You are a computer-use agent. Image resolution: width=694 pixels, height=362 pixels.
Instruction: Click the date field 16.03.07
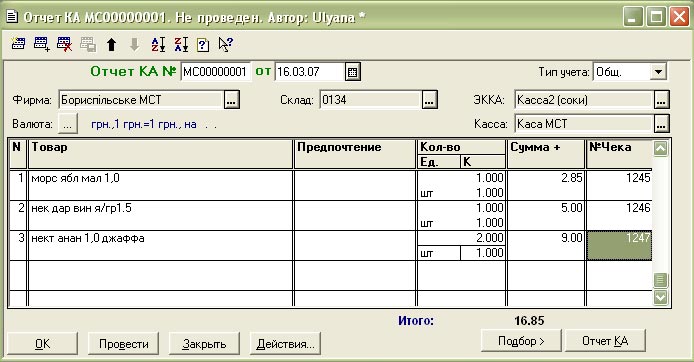[x=310, y=72]
